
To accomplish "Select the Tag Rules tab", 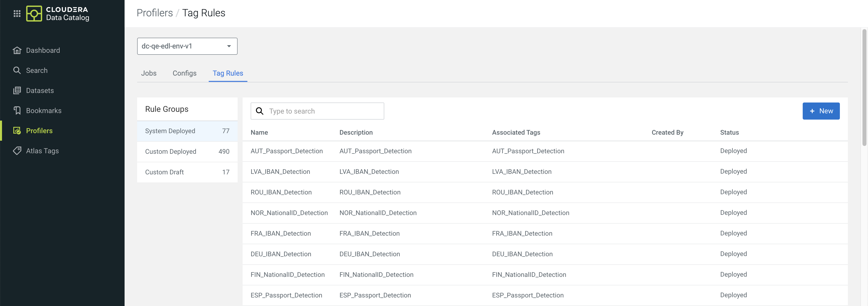I will click(x=228, y=73).
